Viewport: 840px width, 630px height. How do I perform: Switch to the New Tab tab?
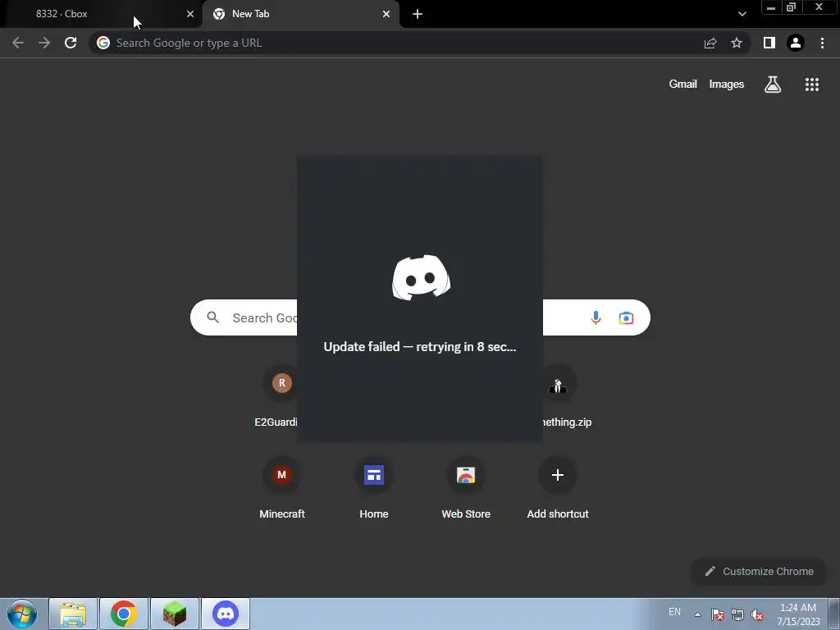(300, 14)
